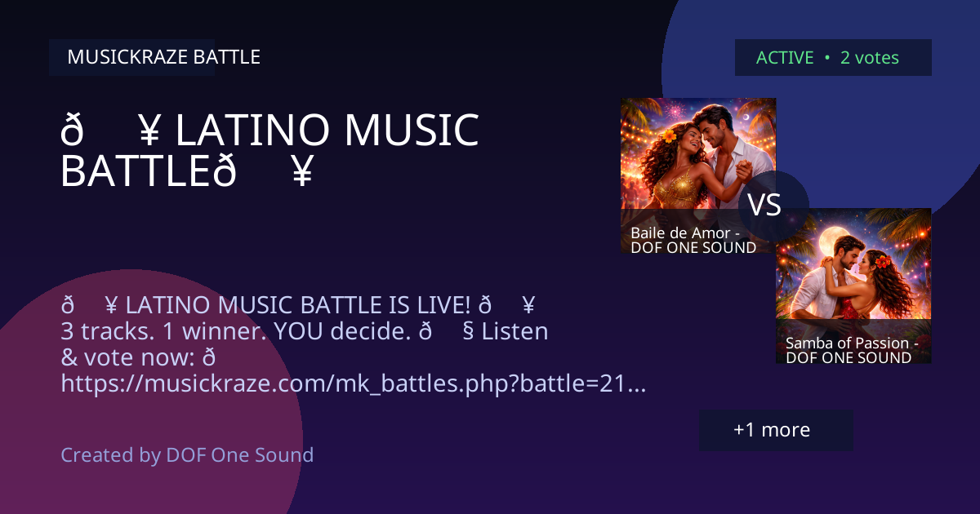This screenshot has width=980, height=514.
Task: Click the MUSICKRAZE BATTLE badge
Action: pos(131,57)
